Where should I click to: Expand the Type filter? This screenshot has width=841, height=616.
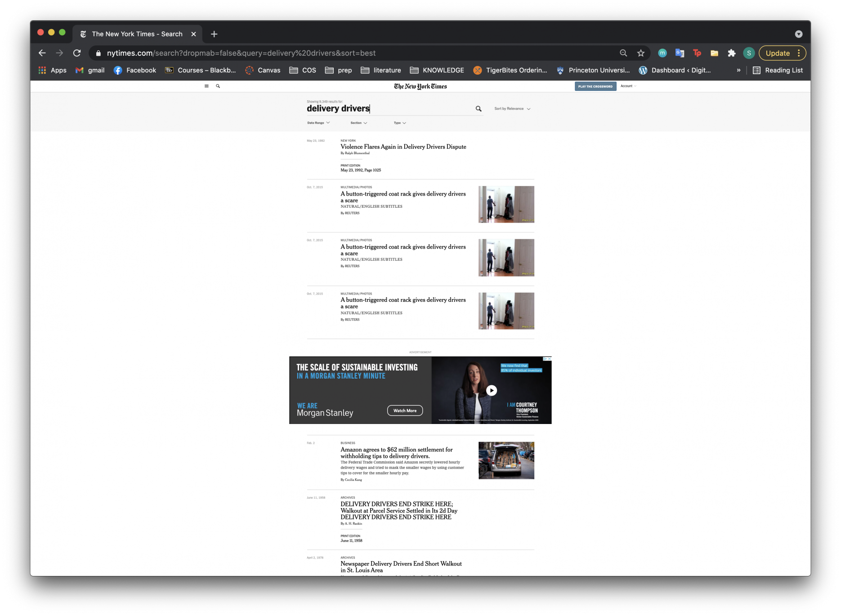400,123
